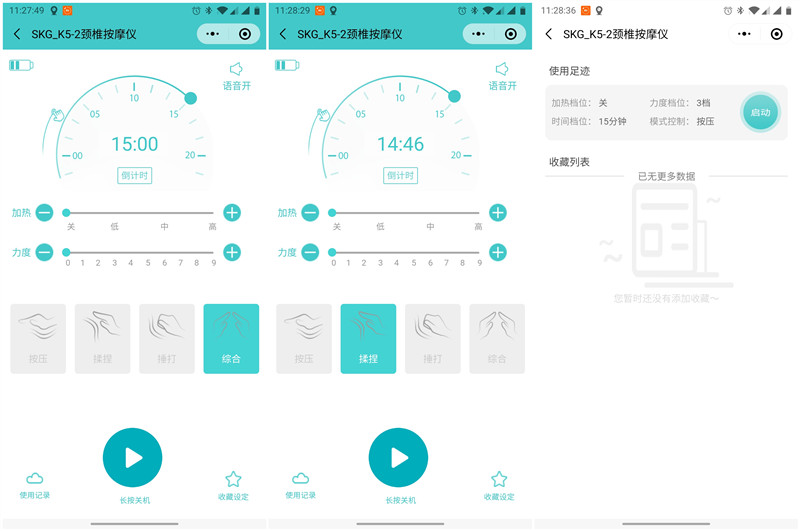Click the 14:46 timer readout

click(401, 144)
